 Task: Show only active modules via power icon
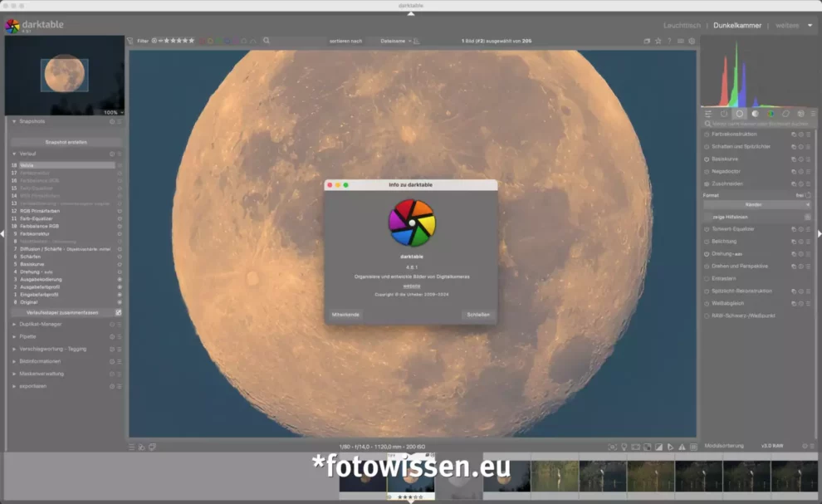[724, 114]
